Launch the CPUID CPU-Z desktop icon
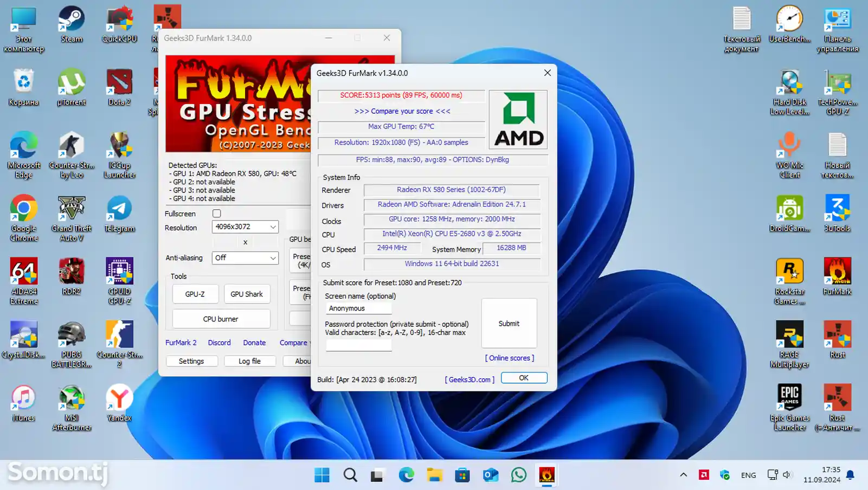The image size is (868, 490). tap(119, 281)
